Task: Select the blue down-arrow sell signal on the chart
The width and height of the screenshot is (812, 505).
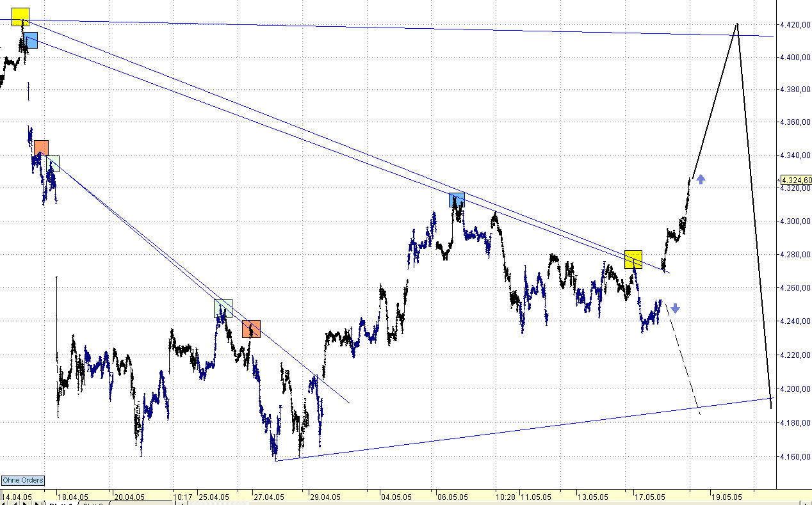Action: [674, 308]
